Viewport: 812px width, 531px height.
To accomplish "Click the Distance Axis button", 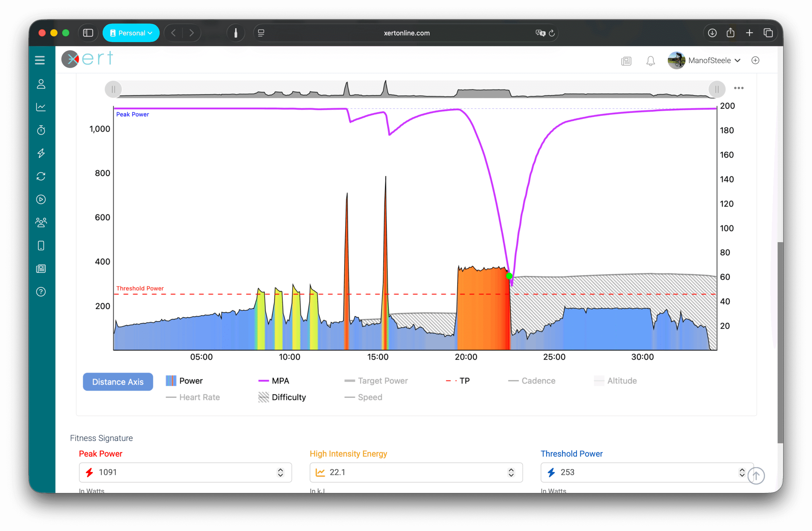I will (118, 382).
